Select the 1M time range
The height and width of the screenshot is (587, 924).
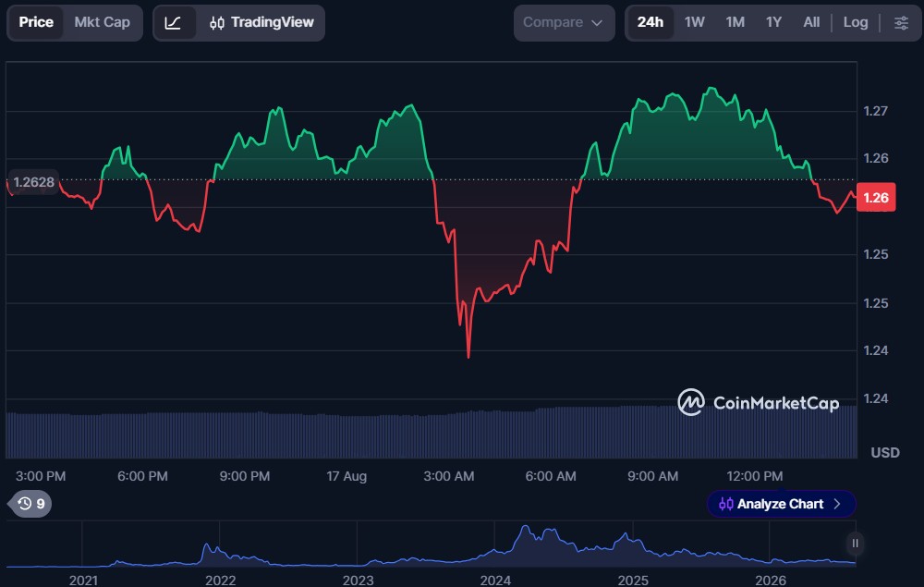pos(735,22)
